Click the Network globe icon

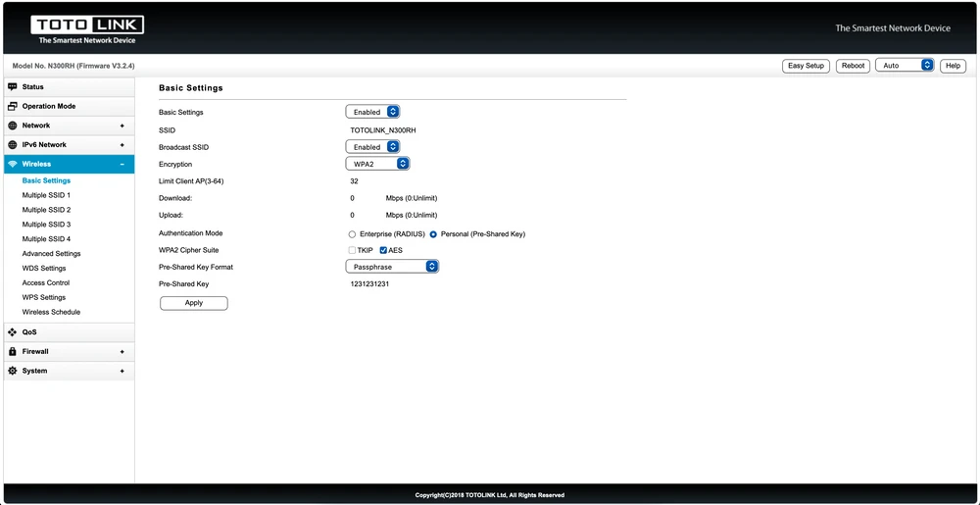tap(13, 126)
